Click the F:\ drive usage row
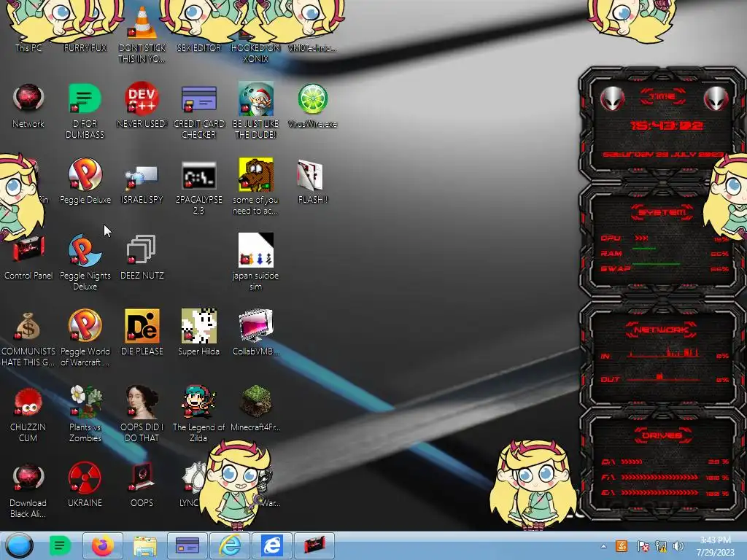 [665, 477]
